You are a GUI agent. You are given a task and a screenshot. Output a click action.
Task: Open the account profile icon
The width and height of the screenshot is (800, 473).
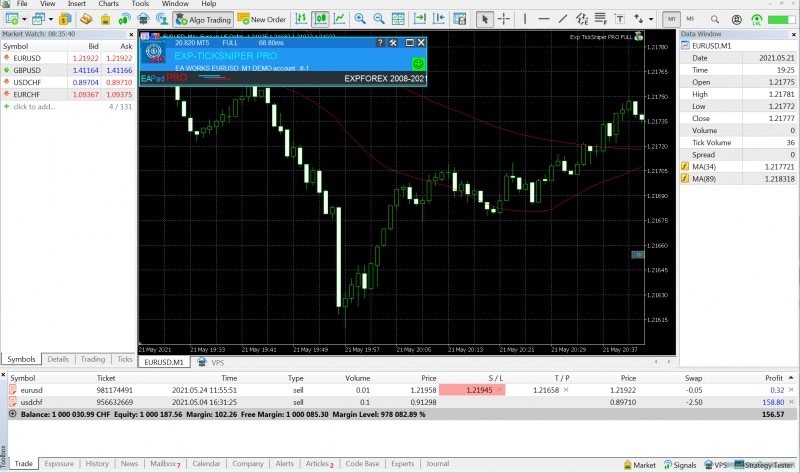(x=736, y=19)
